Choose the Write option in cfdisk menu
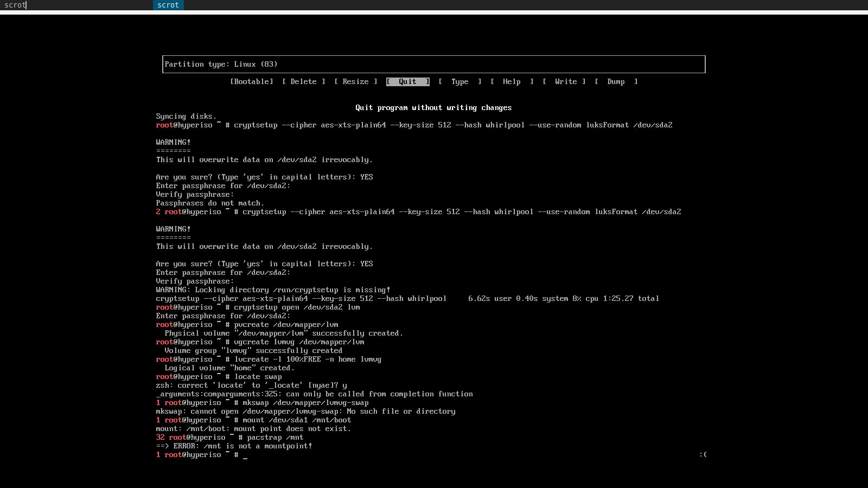 click(565, 82)
